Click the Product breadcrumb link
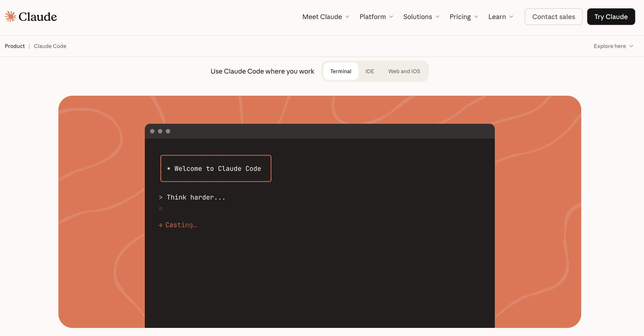The height and width of the screenshot is (336, 644). click(15, 46)
